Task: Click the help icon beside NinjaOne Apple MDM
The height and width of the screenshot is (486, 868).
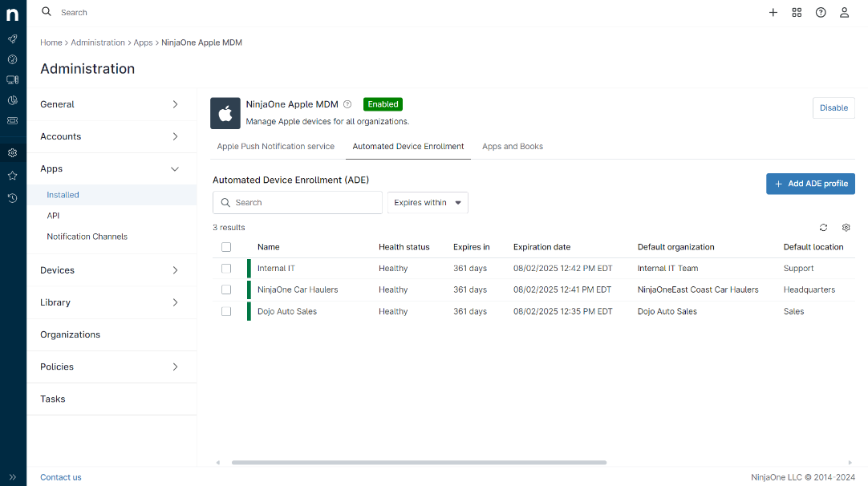Action: [x=347, y=104]
